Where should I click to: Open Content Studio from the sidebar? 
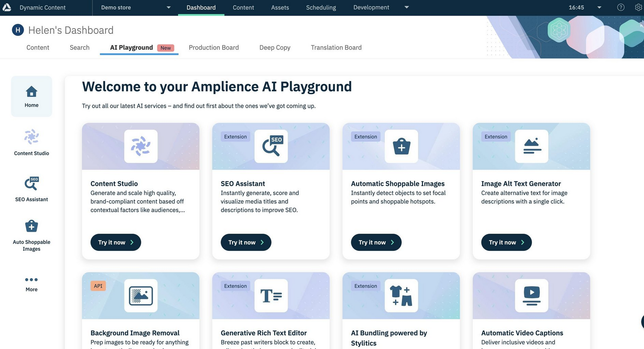point(32,142)
